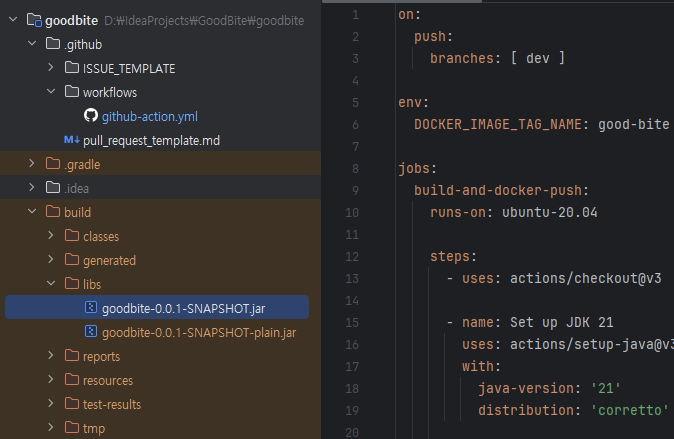Image resolution: width=674 pixels, height=439 pixels.
Task: Click line number 5 in the gutter
Action: point(355,102)
